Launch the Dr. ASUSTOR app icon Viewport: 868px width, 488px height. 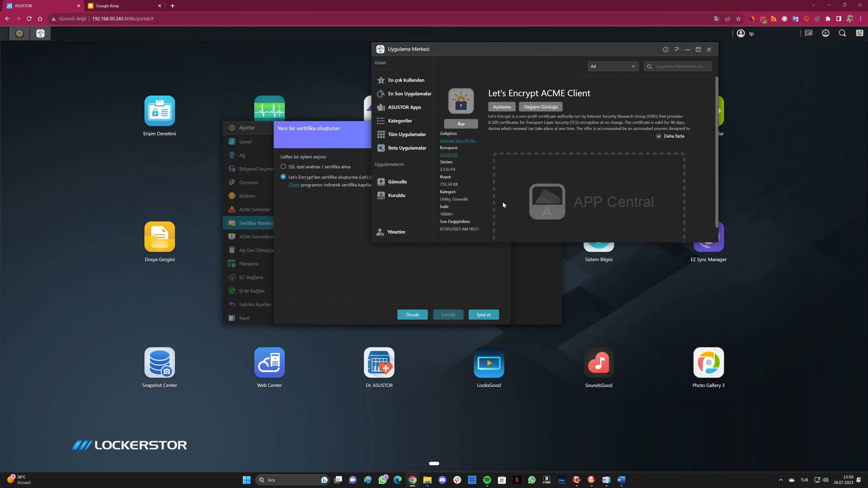[x=379, y=362]
